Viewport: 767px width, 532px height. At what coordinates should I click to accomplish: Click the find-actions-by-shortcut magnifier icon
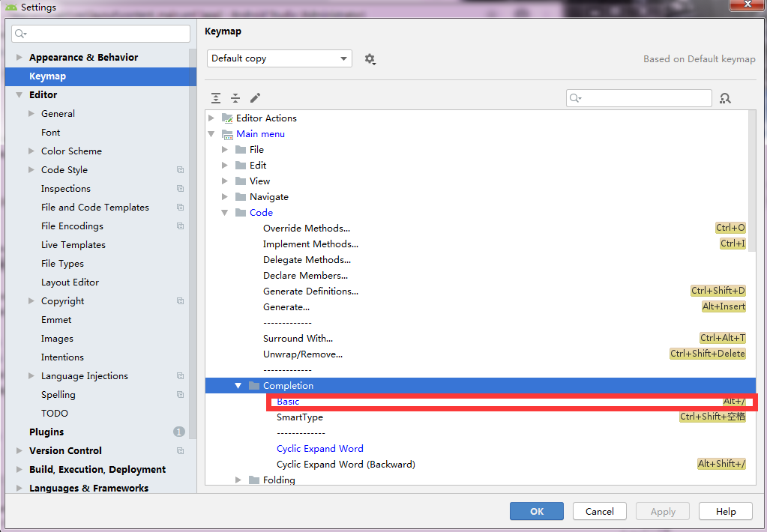click(724, 98)
